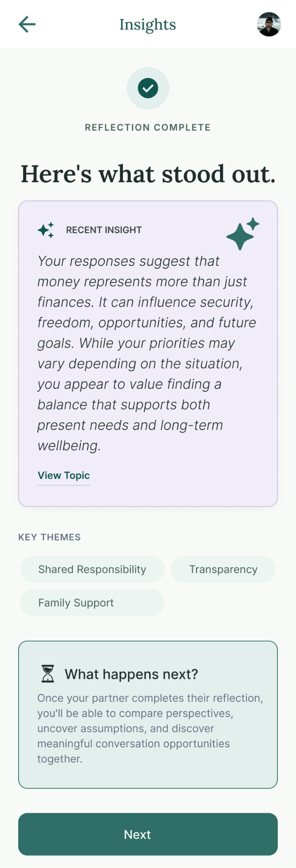The height and width of the screenshot is (868, 296).
Task: Open the View Topic link
Action: point(64,476)
